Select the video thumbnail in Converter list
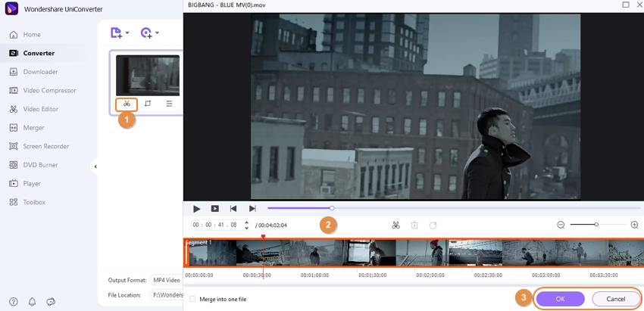 (148, 76)
